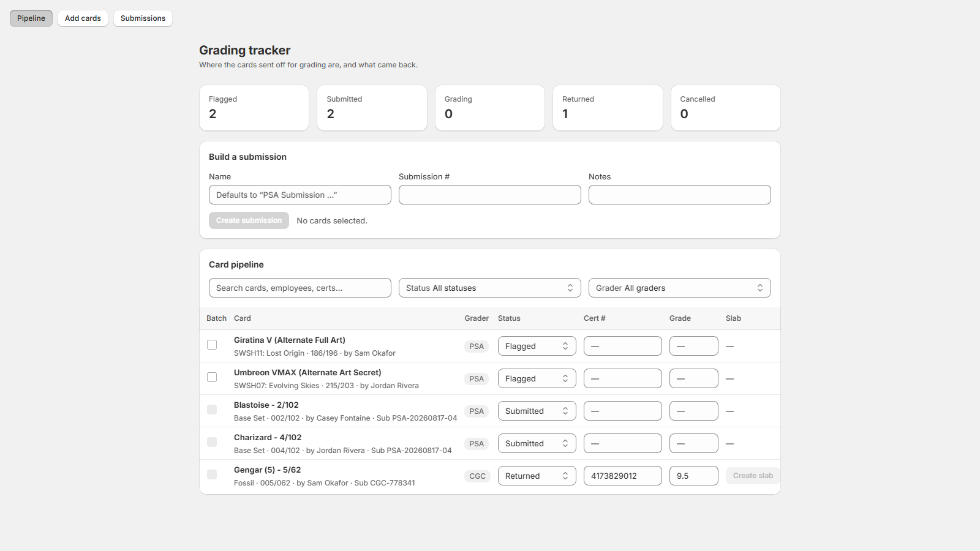Image resolution: width=980 pixels, height=551 pixels.
Task: Click the Charizard grade field
Action: pyautogui.click(x=694, y=443)
